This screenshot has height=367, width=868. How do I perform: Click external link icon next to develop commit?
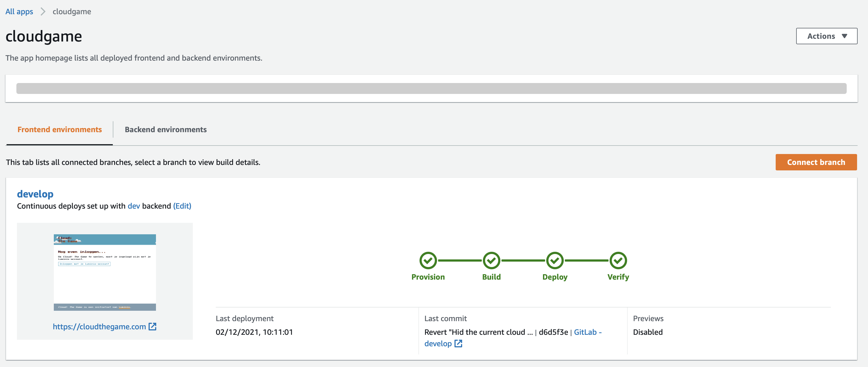458,344
